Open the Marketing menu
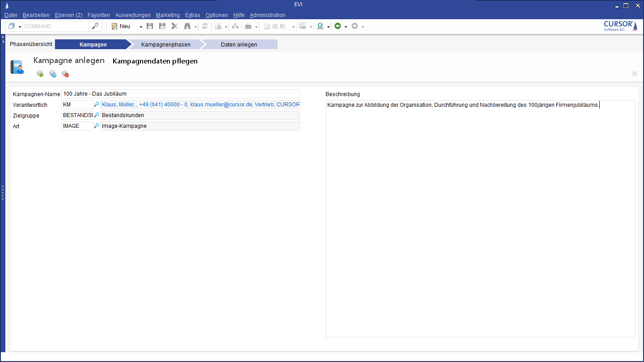 pyautogui.click(x=168, y=15)
